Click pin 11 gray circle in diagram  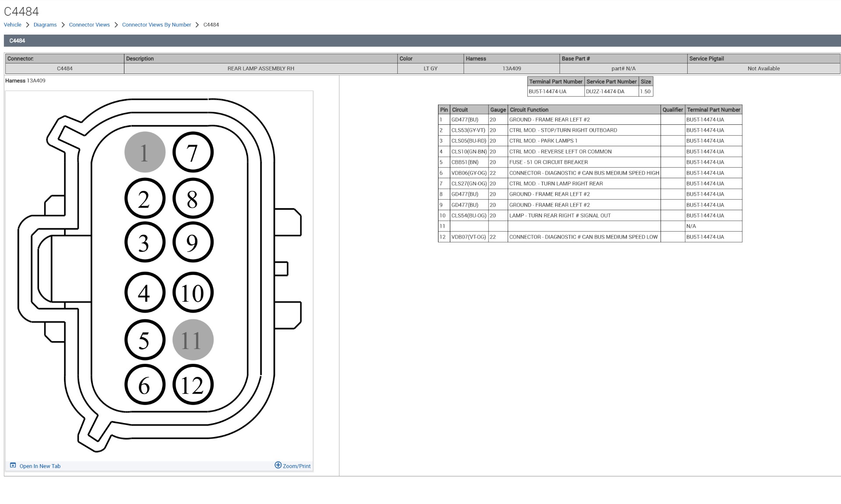193,340
